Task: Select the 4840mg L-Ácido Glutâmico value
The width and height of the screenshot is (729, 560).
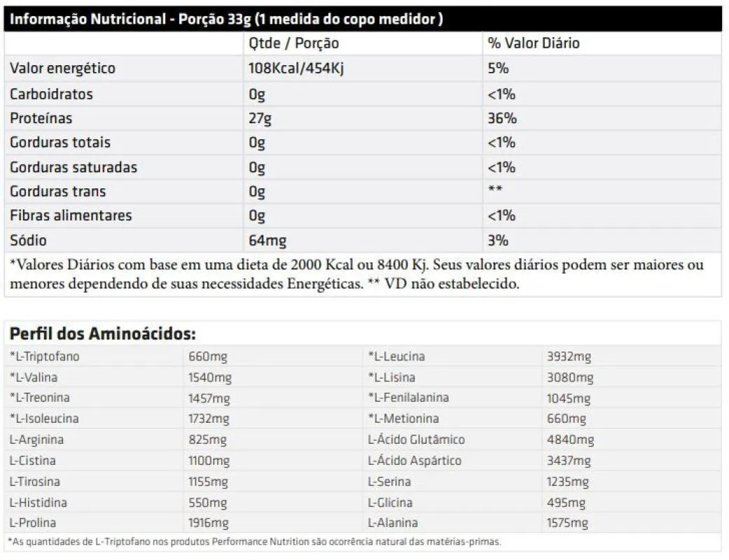Action: click(x=571, y=440)
